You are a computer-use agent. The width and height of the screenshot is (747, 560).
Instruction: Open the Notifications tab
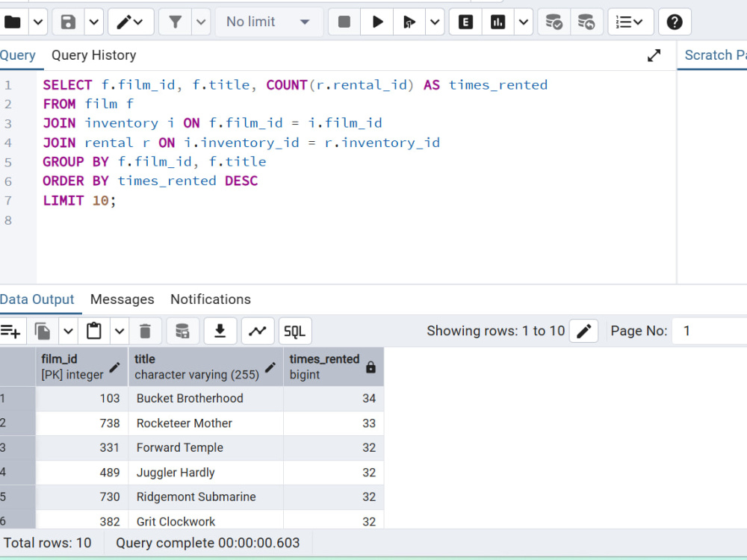[x=211, y=299]
